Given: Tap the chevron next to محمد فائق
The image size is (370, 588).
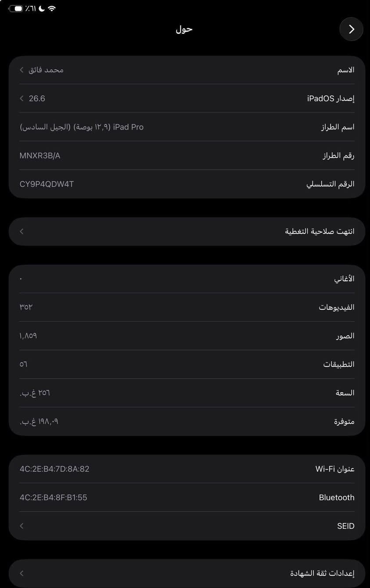Looking at the screenshot, I should point(22,70).
